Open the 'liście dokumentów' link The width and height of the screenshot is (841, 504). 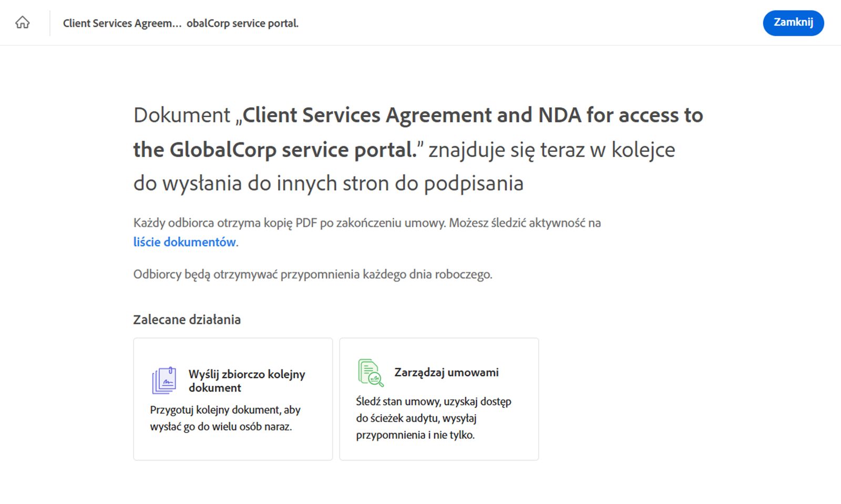click(184, 242)
